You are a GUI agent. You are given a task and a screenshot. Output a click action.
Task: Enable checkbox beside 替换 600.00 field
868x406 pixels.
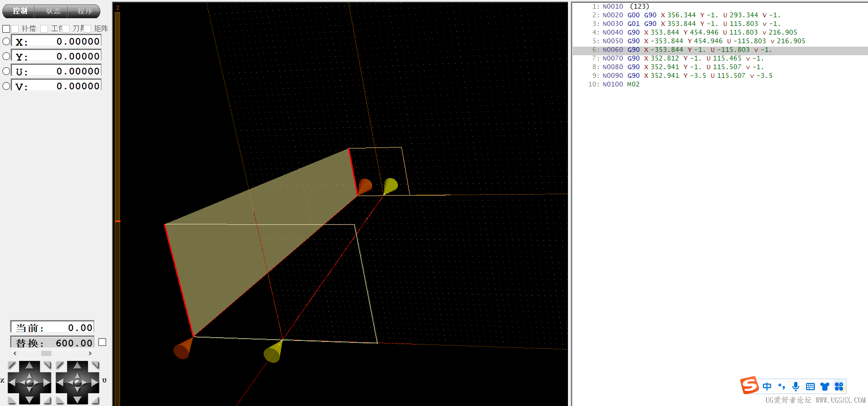click(x=102, y=342)
